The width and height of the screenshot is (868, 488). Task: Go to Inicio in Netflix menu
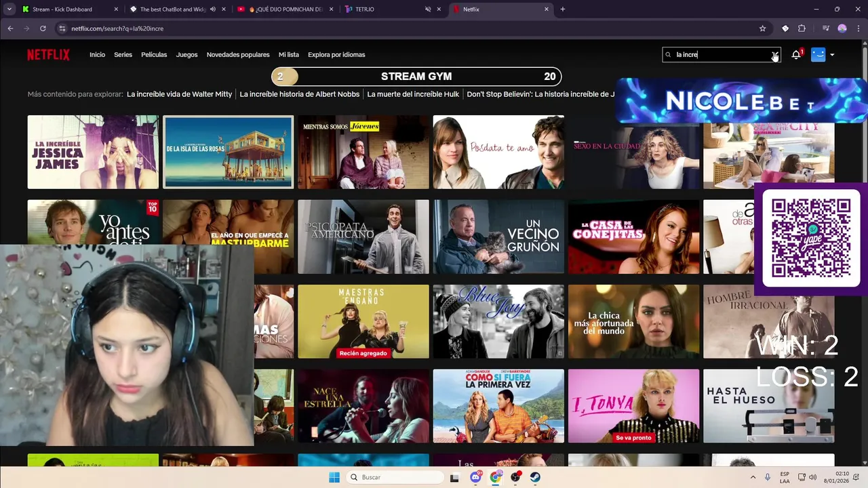coord(97,55)
